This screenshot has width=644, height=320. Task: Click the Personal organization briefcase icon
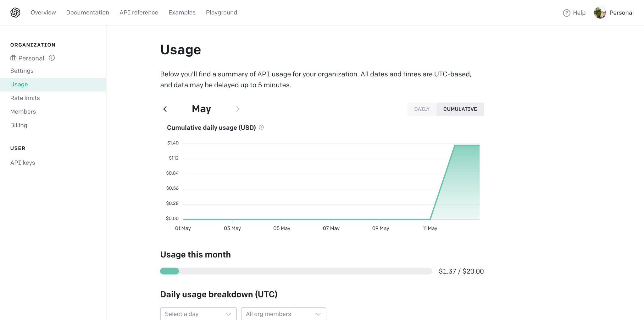coord(13,58)
